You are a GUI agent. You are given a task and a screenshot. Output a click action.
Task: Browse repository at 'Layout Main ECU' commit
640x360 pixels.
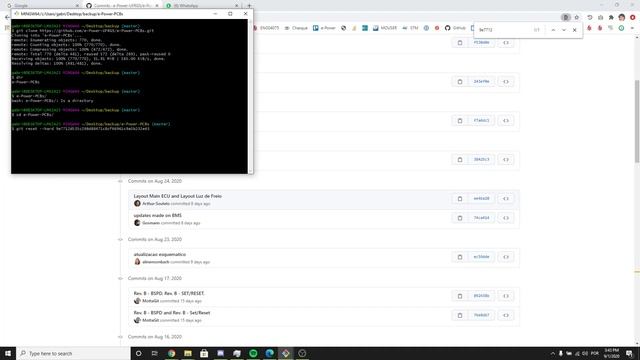point(506,199)
